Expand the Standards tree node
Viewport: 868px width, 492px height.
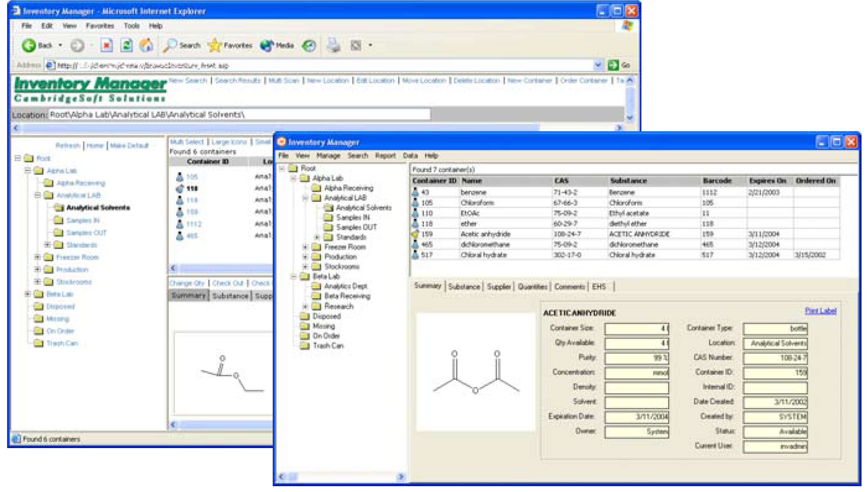317,237
